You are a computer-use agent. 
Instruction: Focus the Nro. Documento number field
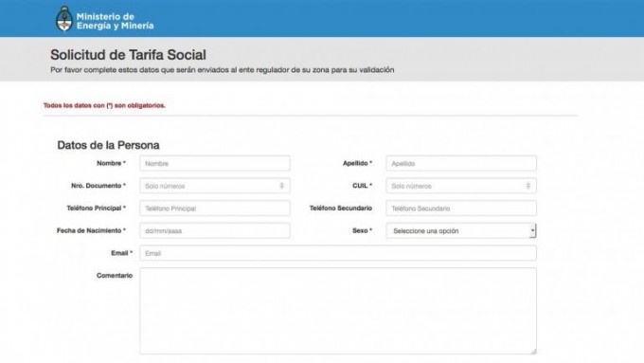point(215,186)
